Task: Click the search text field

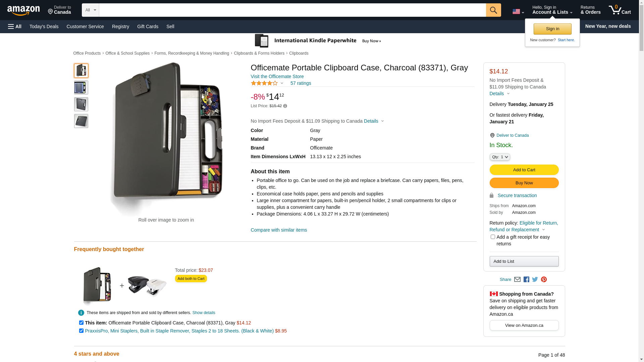Action: click(x=292, y=10)
